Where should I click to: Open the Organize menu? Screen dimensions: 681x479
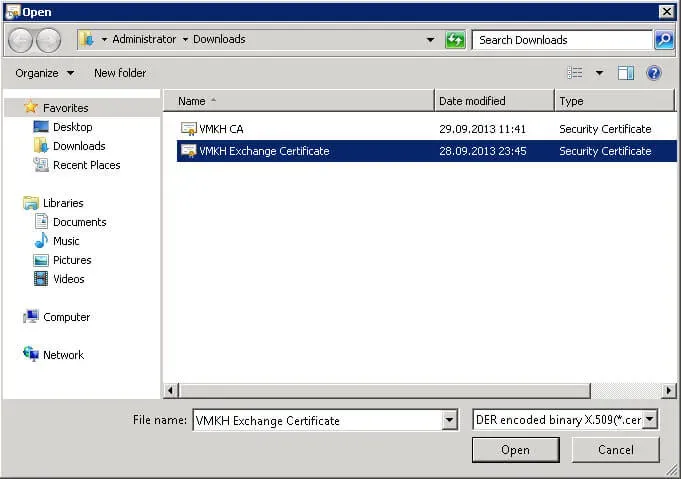pos(44,73)
